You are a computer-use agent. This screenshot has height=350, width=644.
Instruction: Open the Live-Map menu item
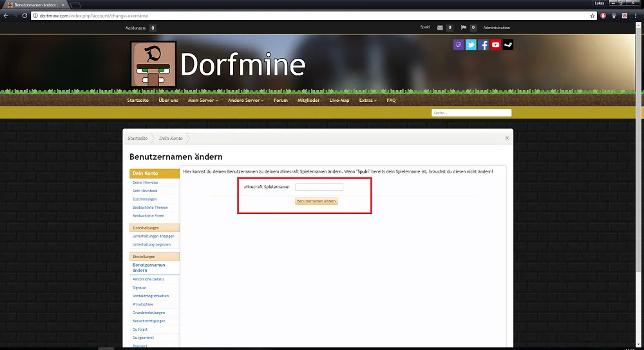[339, 101]
